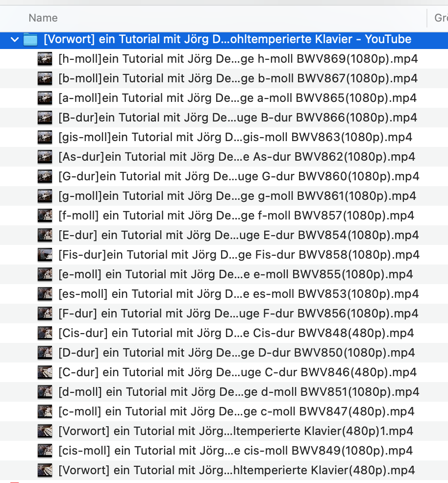Viewport: 448px width, 483px height.
Task: Click the Vorwort (480p).mp4 video thumbnail
Action: pos(45,470)
